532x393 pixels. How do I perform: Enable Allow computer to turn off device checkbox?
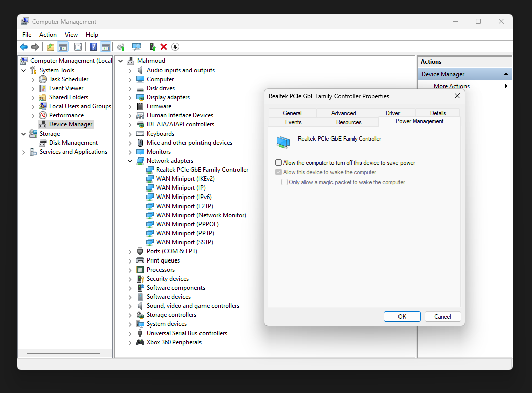tap(278, 163)
